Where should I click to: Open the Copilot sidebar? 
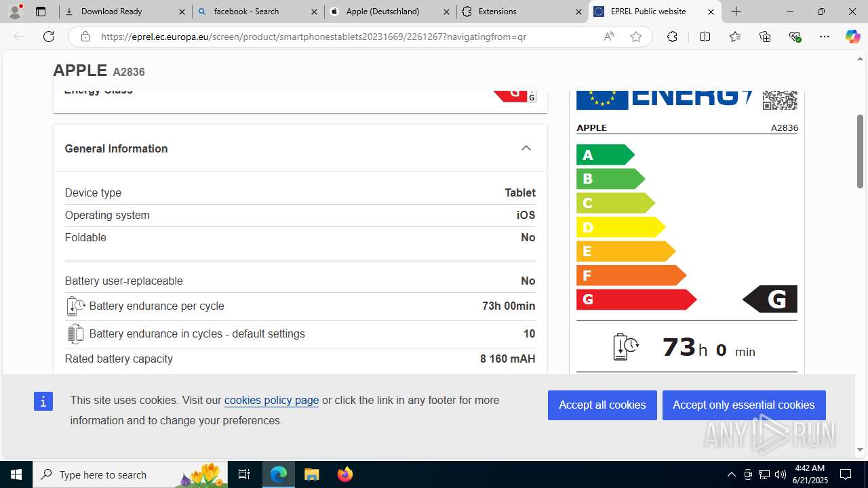[x=852, y=37]
